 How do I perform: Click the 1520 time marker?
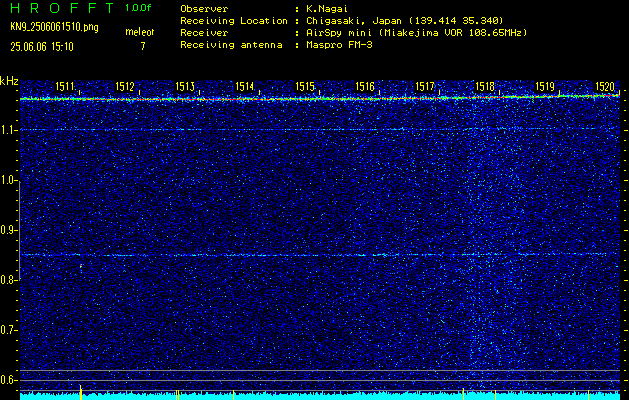click(x=605, y=86)
